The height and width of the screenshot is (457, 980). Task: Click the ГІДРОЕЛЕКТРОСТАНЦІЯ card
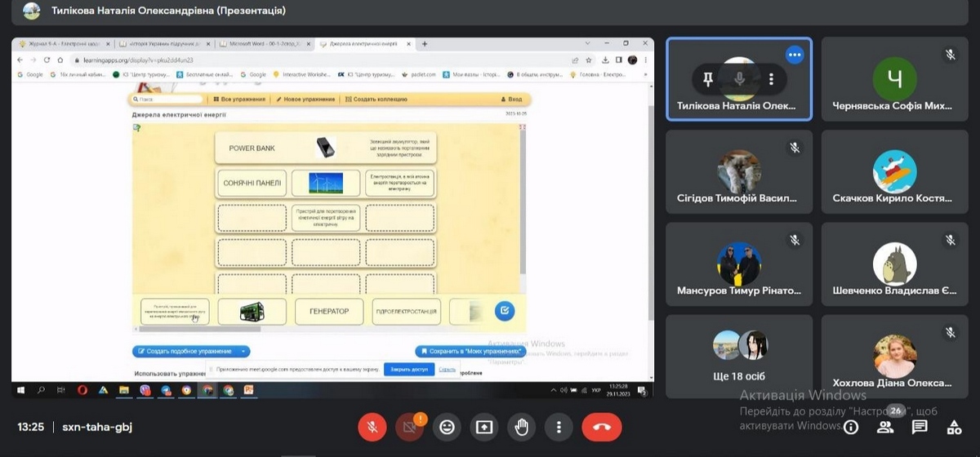[405, 311]
